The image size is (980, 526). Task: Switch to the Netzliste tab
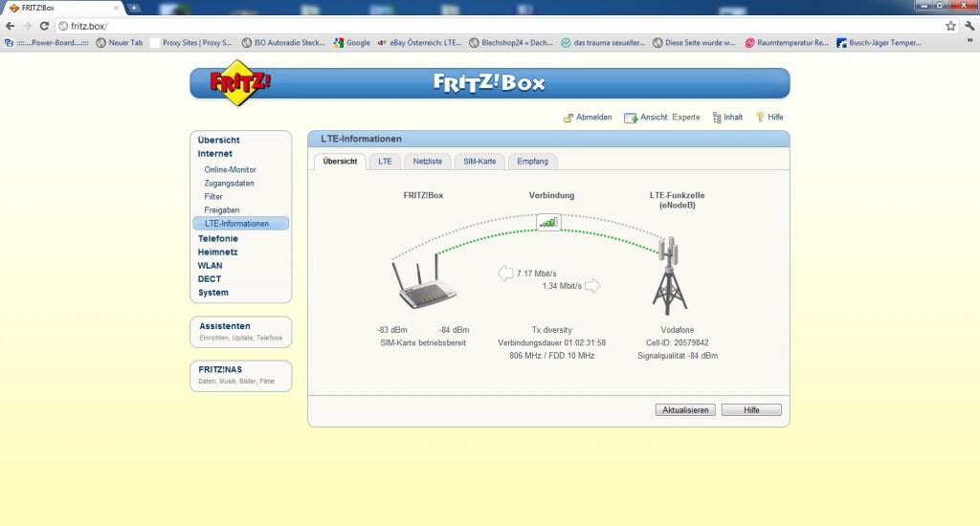click(428, 162)
